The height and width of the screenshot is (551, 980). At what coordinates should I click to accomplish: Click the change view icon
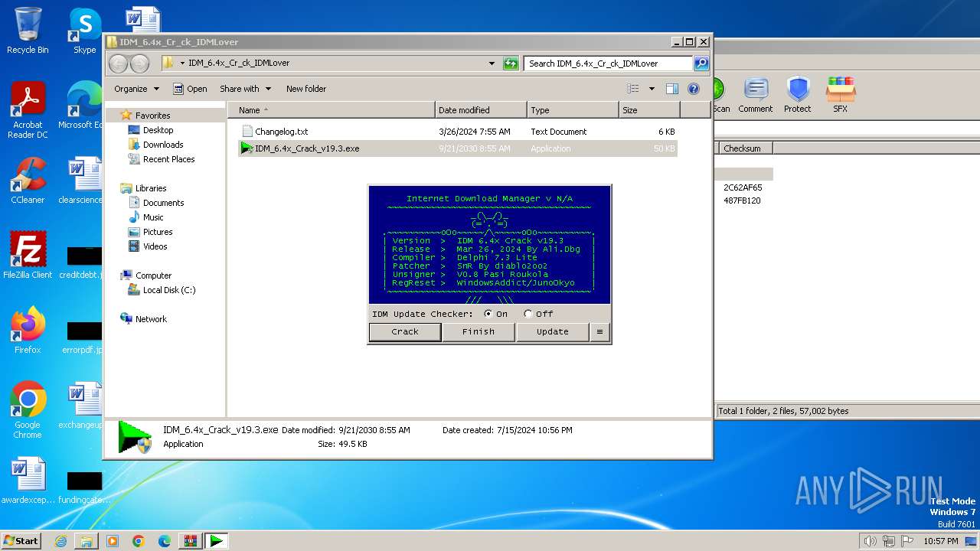pyautogui.click(x=633, y=89)
